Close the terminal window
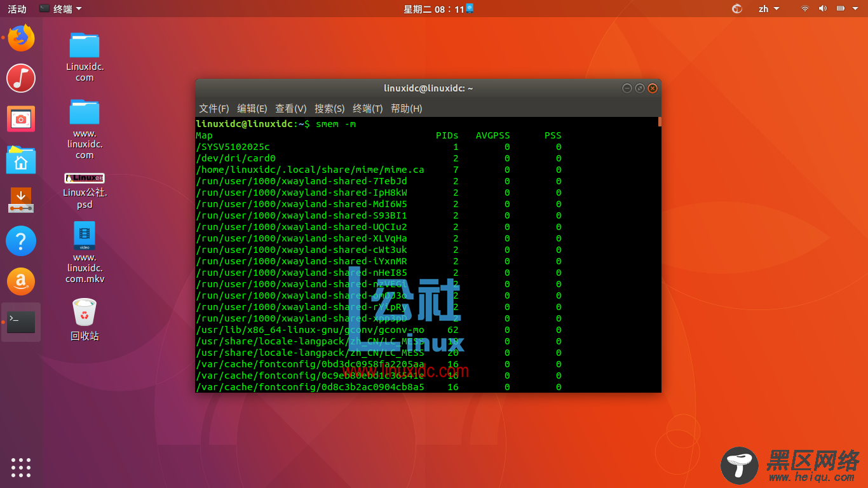This screenshot has width=868, height=488. (653, 88)
